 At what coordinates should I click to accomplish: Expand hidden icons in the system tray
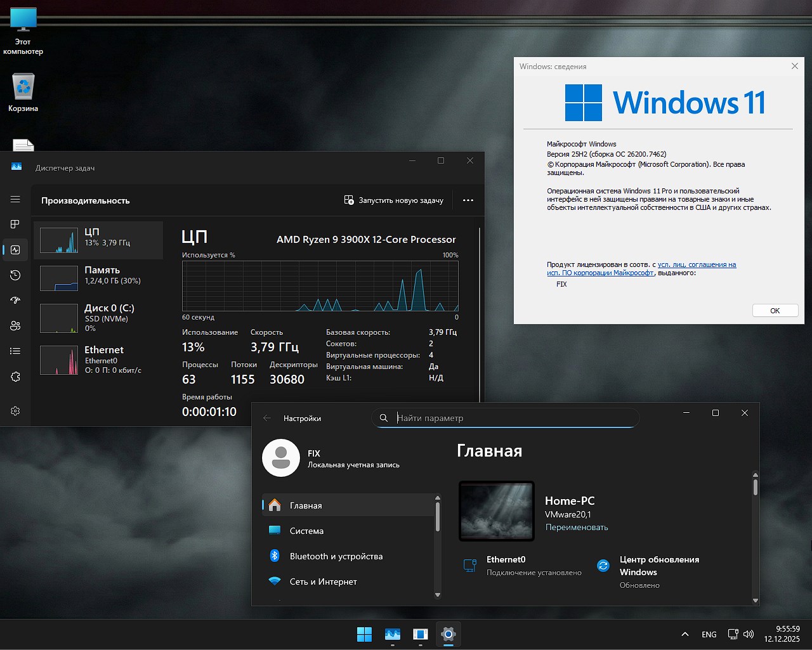685,634
